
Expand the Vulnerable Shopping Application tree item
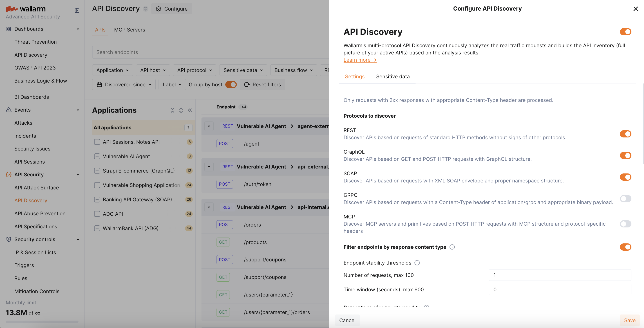97,185
